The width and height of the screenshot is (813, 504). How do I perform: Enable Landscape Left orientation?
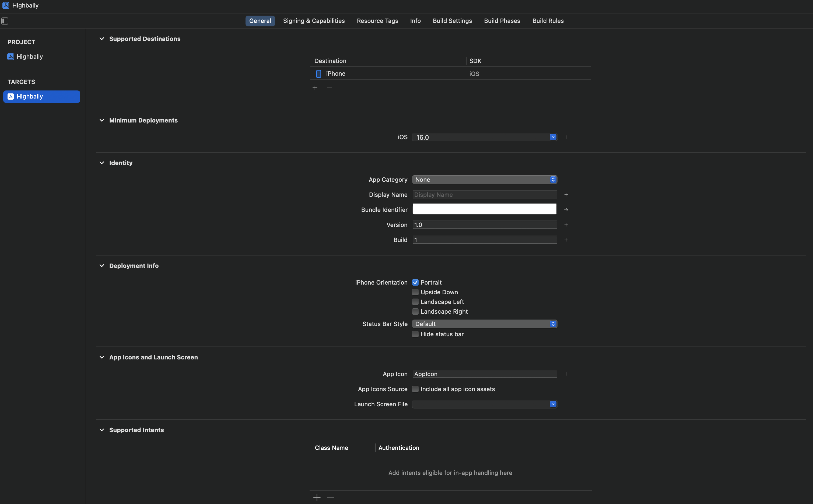(415, 302)
